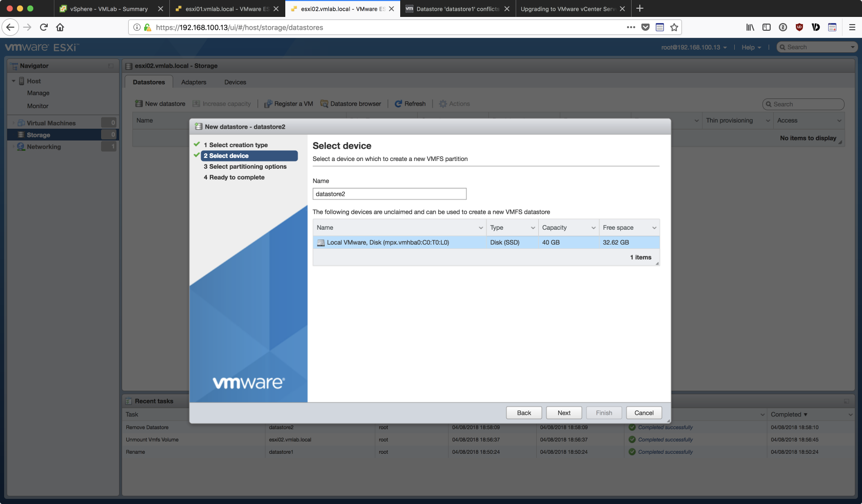862x504 pixels.
Task: Open the Free space column dropdown
Action: click(x=654, y=228)
